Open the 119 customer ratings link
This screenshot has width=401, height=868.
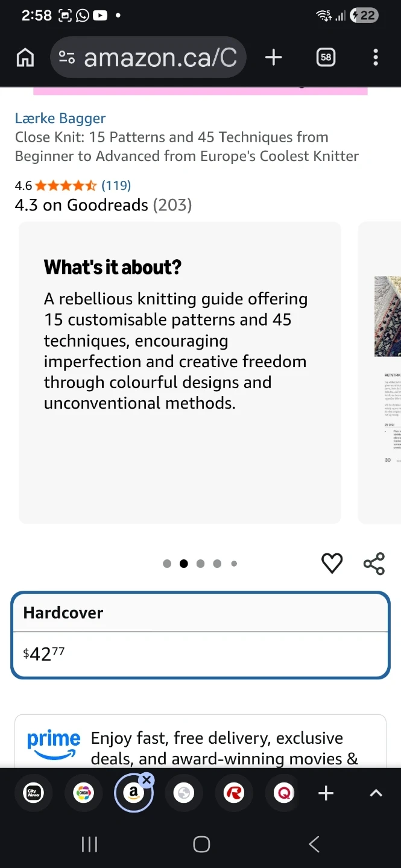[x=116, y=186]
